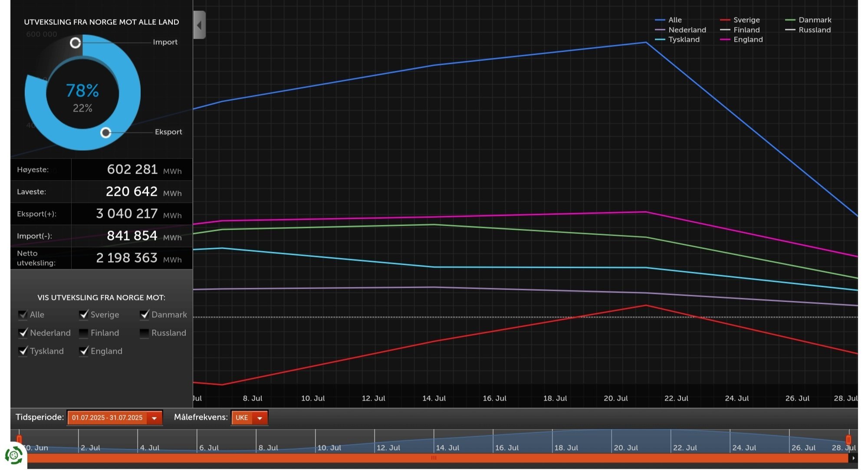
Task: Click the left range slider handle on timeline
Action: (x=19, y=439)
